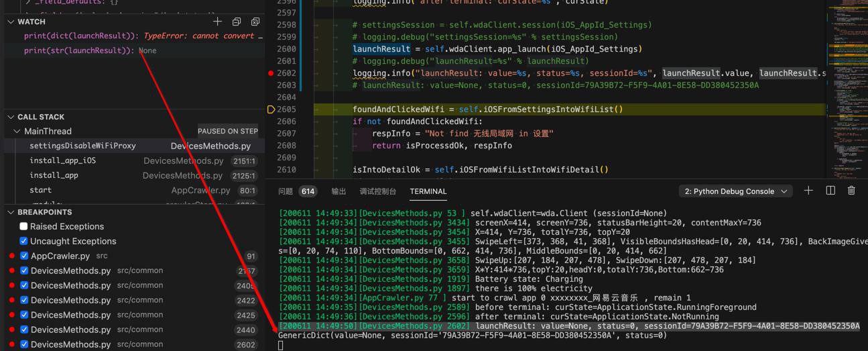Viewport: 868px width, 351px height.
Task: Click red dot beside DevicesMethods.py 2422 breakpoint
Action: [x=12, y=300]
